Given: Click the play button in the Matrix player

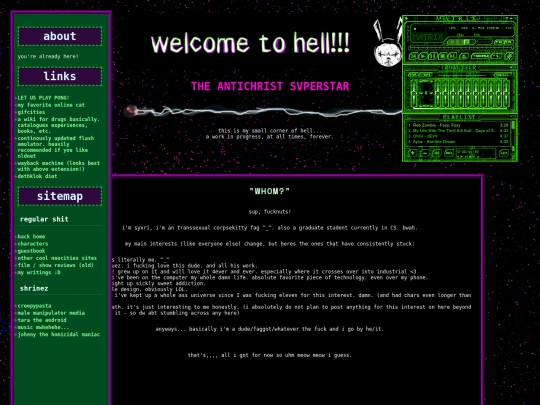Looking at the screenshot, I should coord(423,56).
